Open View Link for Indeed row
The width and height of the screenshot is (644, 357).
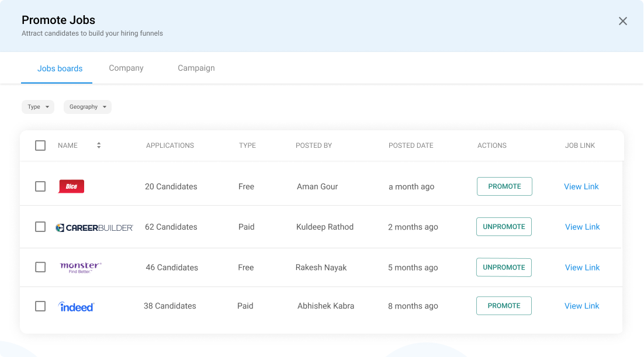point(581,306)
